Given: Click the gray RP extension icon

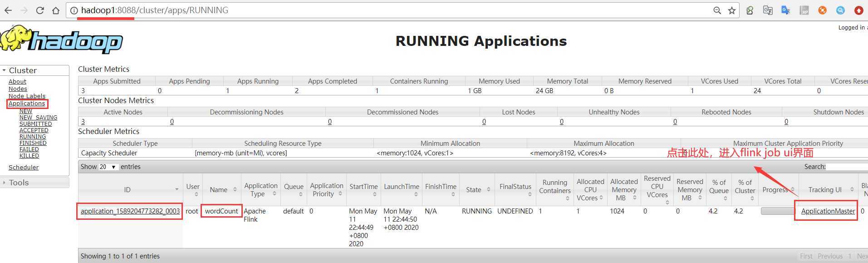Looking at the screenshot, I should point(804,10).
